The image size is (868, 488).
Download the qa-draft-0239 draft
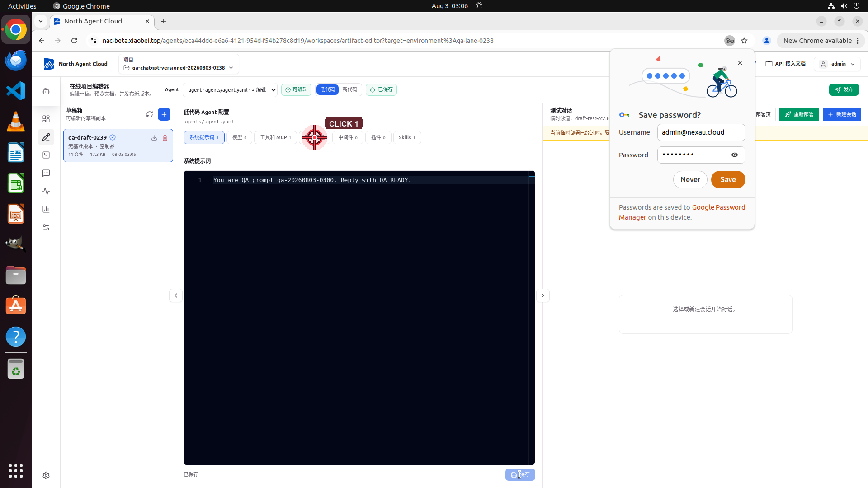(154, 138)
